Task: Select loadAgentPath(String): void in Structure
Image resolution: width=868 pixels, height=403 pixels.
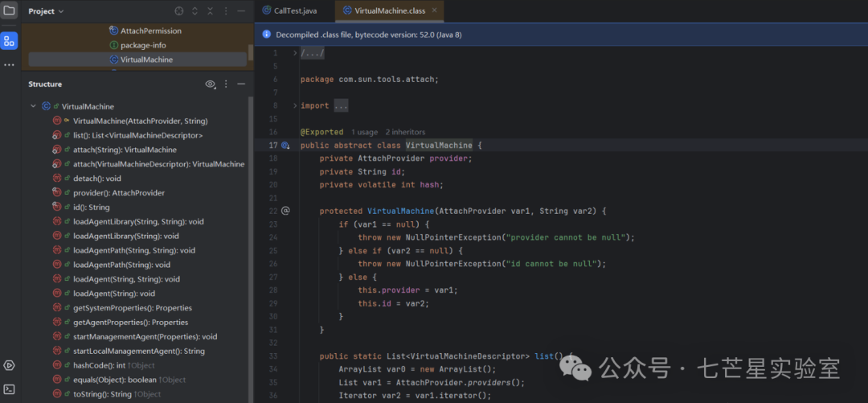Action: pos(122,265)
